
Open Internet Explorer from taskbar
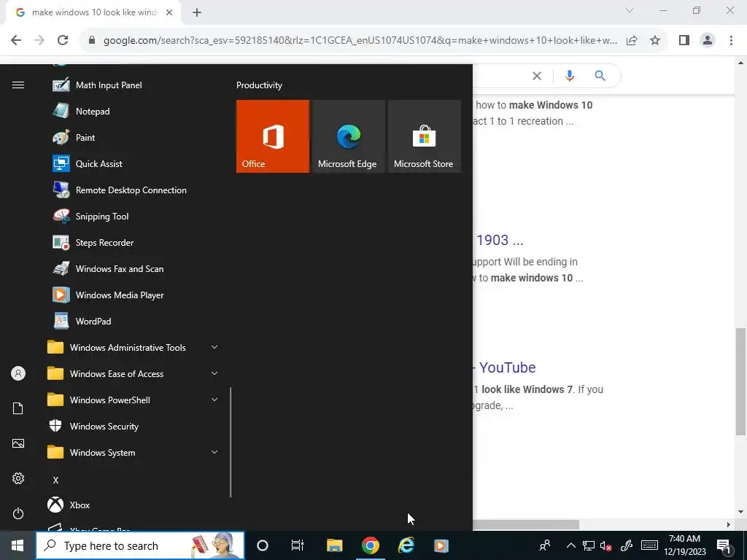pyautogui.click(x=406, y=545)
